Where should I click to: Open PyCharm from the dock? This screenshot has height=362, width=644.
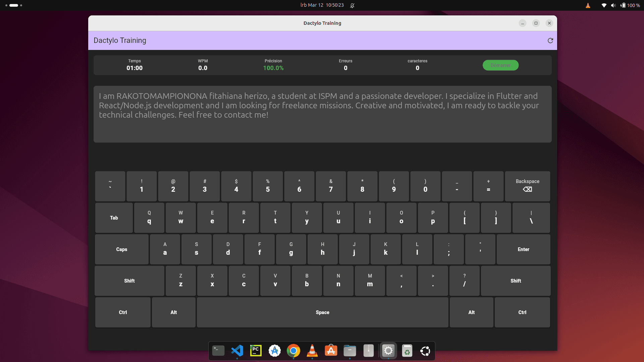256,351
